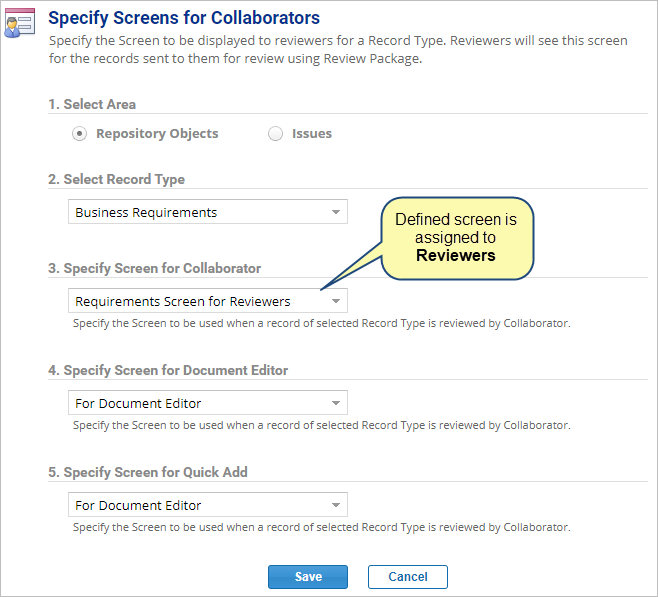Click the dropdown arrow in Quick Add combo box
This screenshot has height=597, width=658.
[336, 505]
